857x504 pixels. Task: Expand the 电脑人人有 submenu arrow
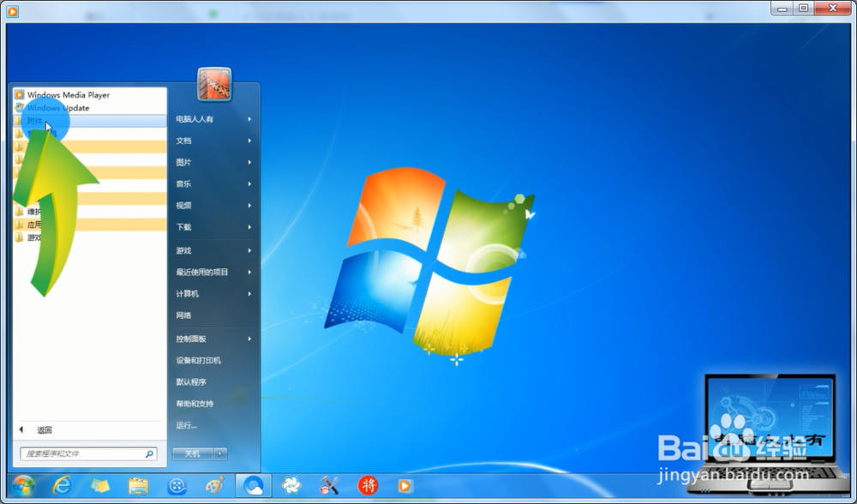click(x=249, y=118)
